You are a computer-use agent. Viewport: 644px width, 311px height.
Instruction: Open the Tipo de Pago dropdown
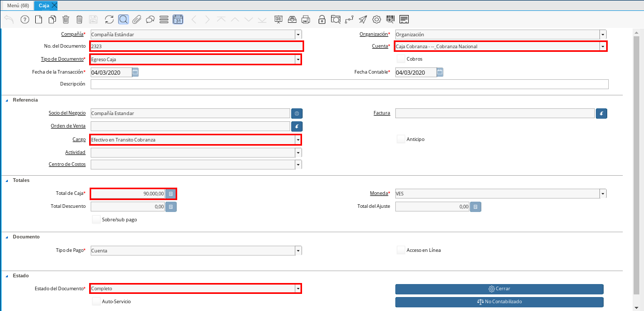298,250
